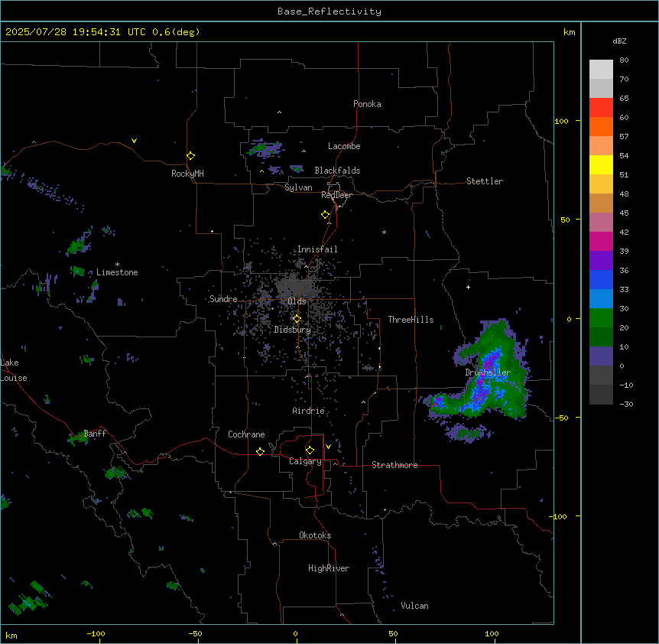Click the RedDeer label
This screenshot has height=644, width=659.
pos(336,195)
